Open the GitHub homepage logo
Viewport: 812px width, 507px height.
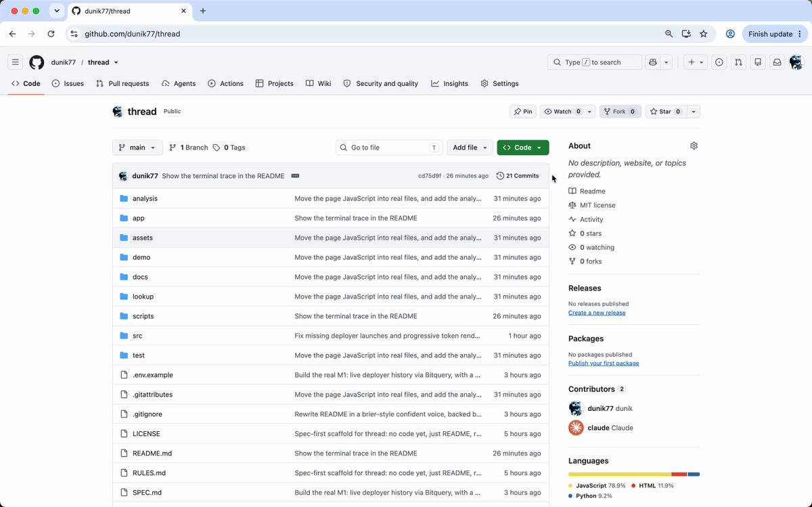(37, 62)
